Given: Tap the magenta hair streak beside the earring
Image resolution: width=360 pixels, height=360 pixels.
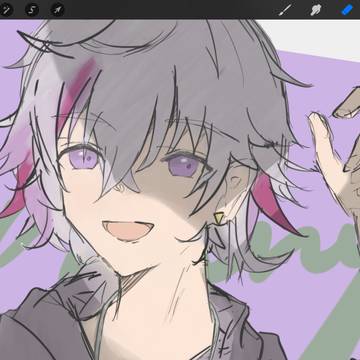Looking at the screenshot, I should (272, 203).
